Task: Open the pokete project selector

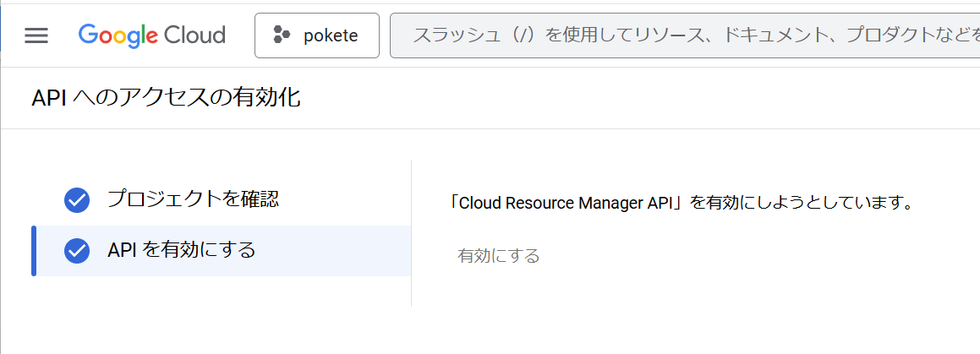Action: click(317, 35)
